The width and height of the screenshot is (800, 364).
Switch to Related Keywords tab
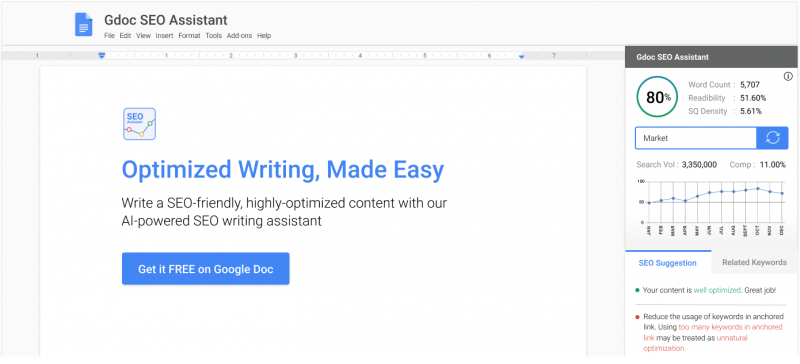pos(754,262)
